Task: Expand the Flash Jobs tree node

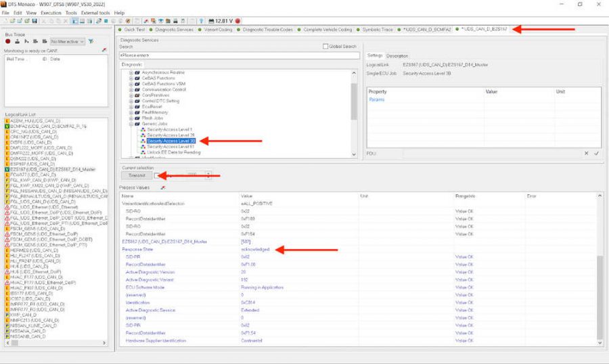Action: pyautogui.click(x=131, y=118)
